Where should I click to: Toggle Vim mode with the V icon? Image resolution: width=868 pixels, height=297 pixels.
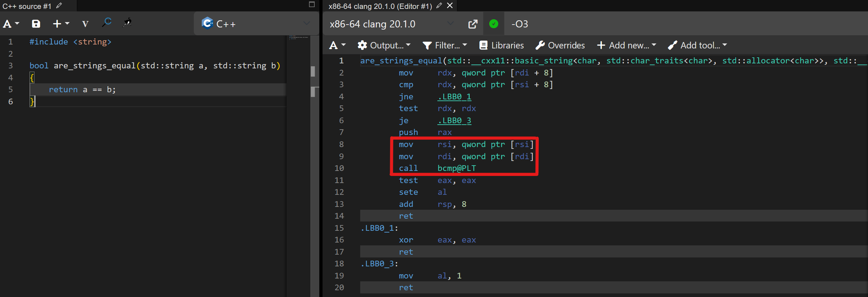point(85,24)
